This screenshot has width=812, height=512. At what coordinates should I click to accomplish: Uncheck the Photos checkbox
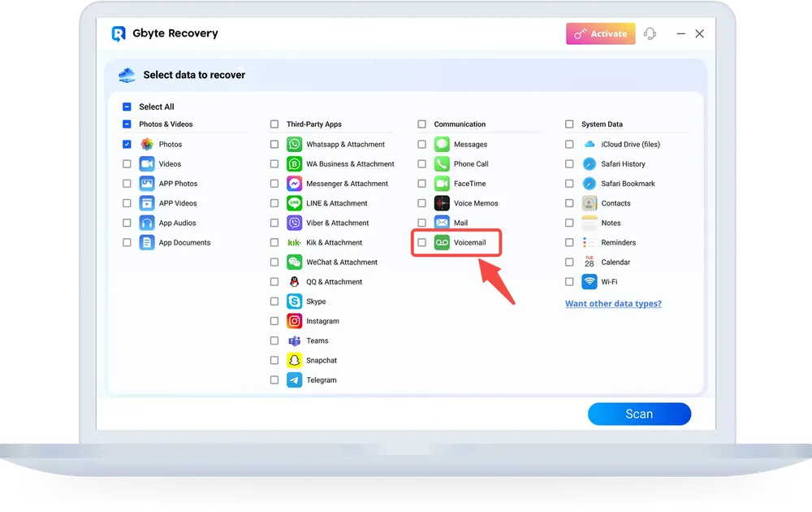pos(127,144)
